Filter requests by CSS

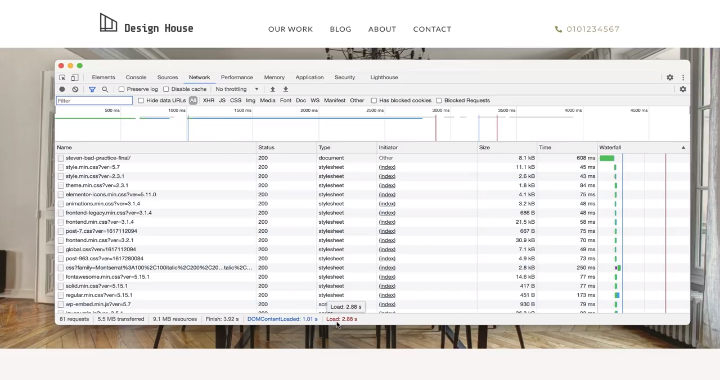236,101
